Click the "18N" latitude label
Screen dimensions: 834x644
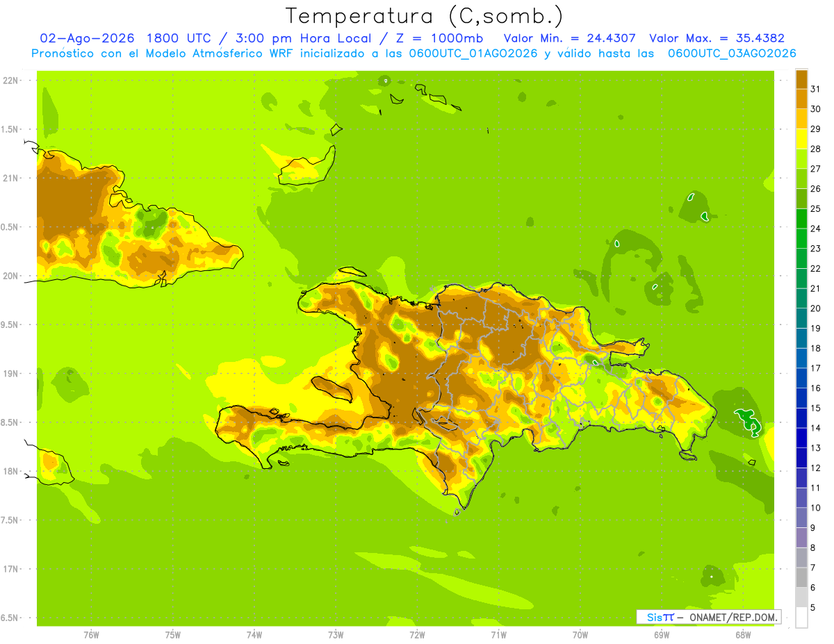[x=10, y=471]
